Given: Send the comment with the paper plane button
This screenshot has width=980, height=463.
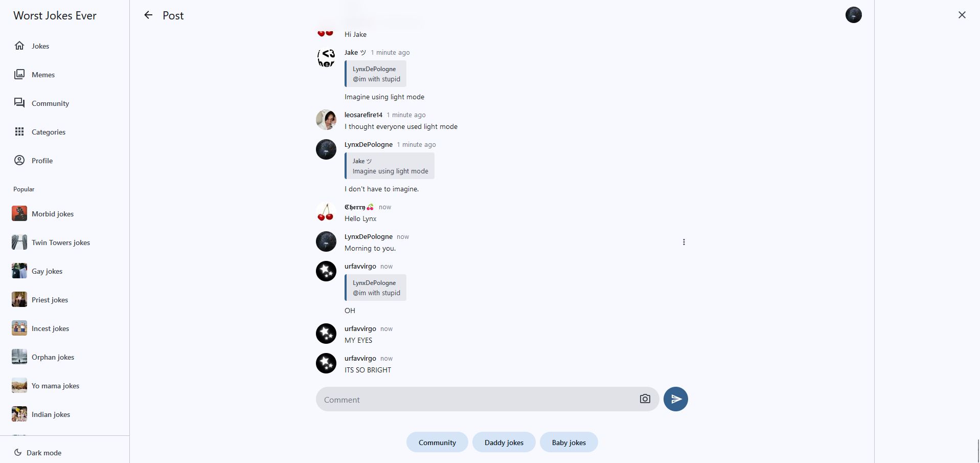Looking at the screenshot, I should [x=675, y=399].
